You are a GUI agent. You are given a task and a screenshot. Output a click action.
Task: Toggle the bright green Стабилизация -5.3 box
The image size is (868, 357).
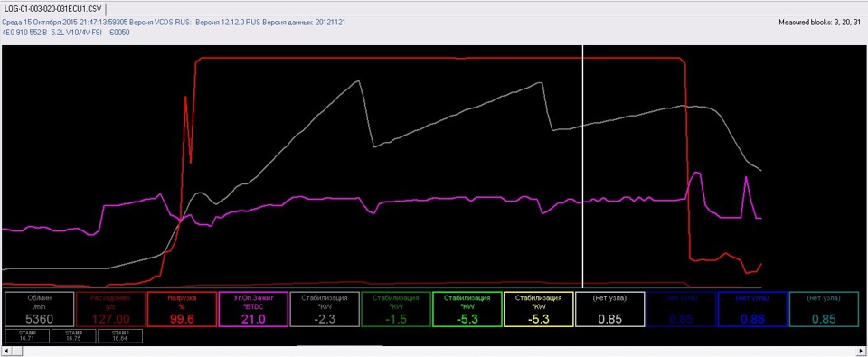tap(467, 309)
